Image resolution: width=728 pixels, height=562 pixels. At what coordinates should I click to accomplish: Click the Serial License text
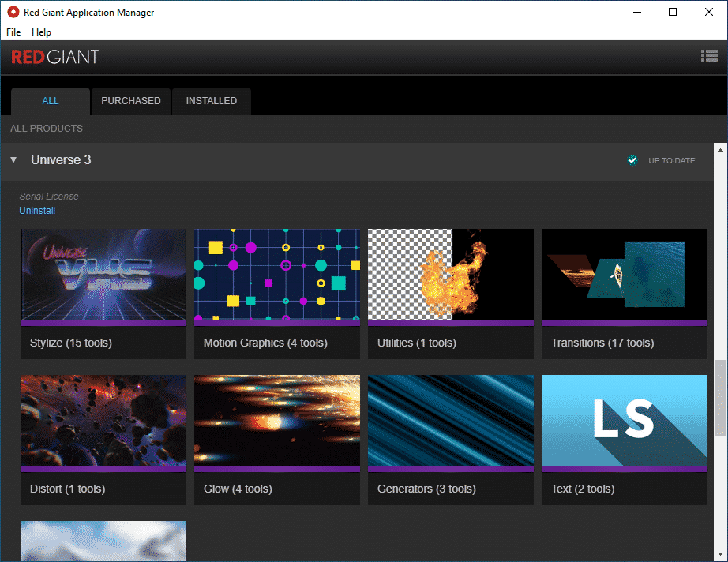pyautogui.click(x=49, y=197)
